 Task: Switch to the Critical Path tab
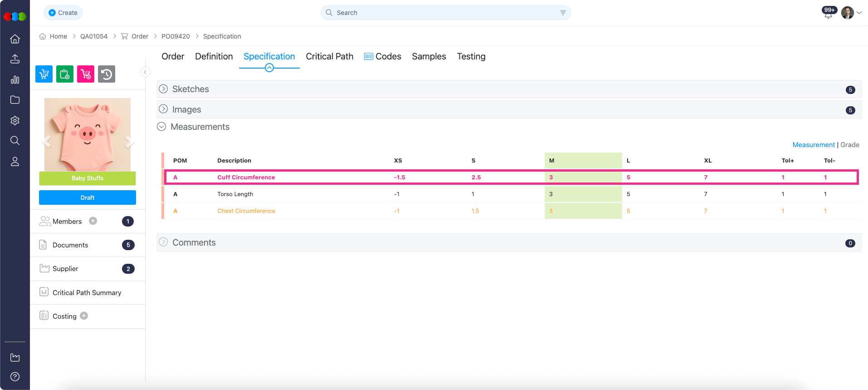[x=329, y=56]
